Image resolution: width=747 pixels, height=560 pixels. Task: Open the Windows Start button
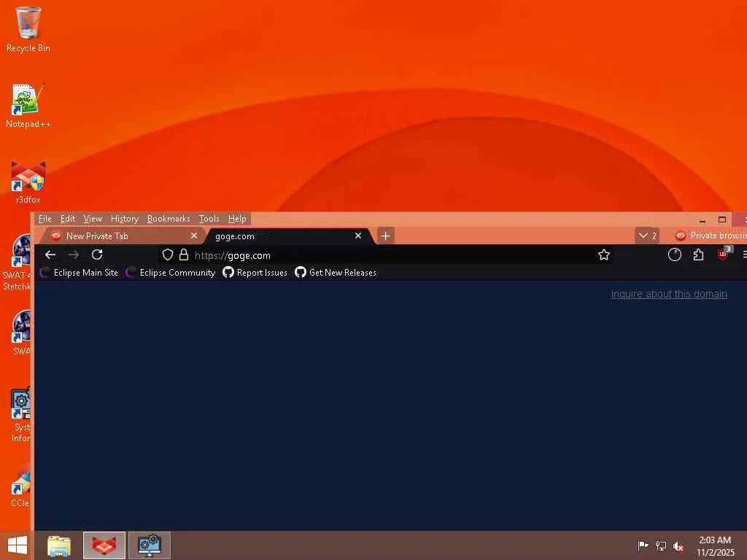click(18, 545)
